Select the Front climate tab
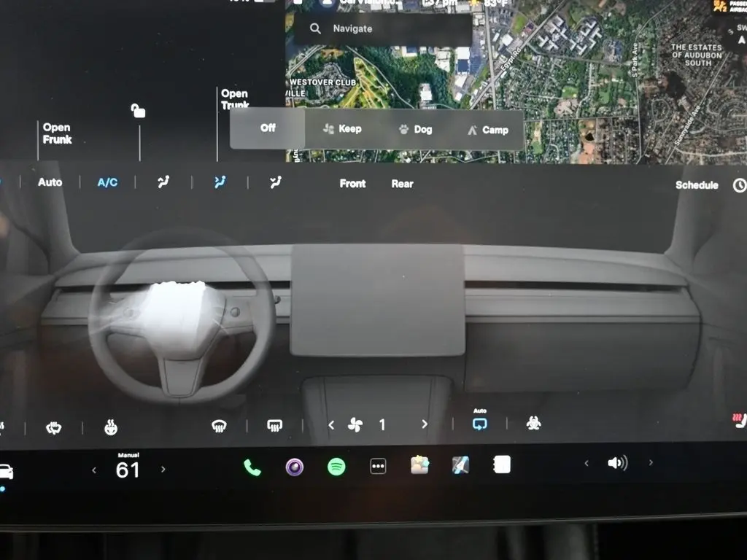The width and height of the screenshot is (747, 560). [x=352, y=184]
